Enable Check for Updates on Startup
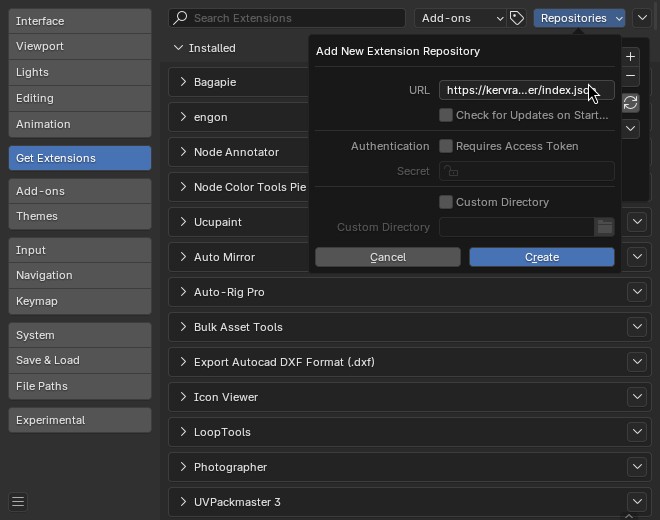The width and height of the screenshot is (660, 520). [x=446, y=115]
